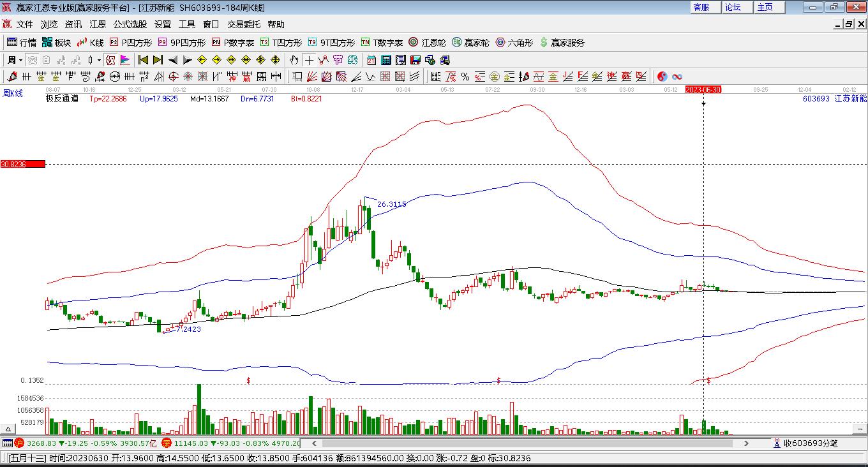The height and width of the screenshot is (467, 868).
Task: Open the calendar date tool
Action: tap(371, 60)
